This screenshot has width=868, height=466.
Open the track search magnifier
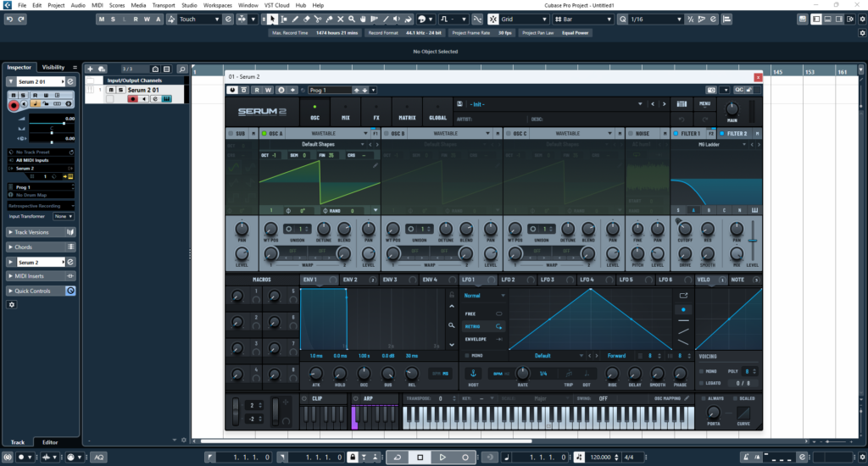(182, 69)
